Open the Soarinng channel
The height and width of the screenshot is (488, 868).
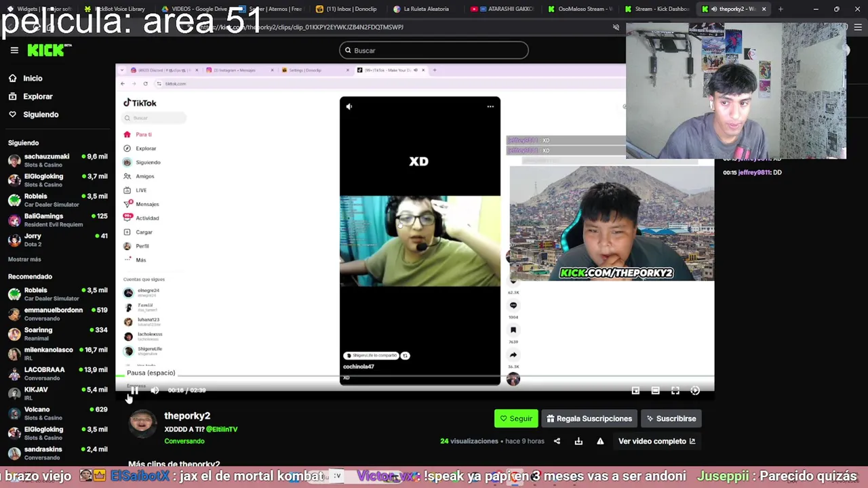(x=58, y=333)
